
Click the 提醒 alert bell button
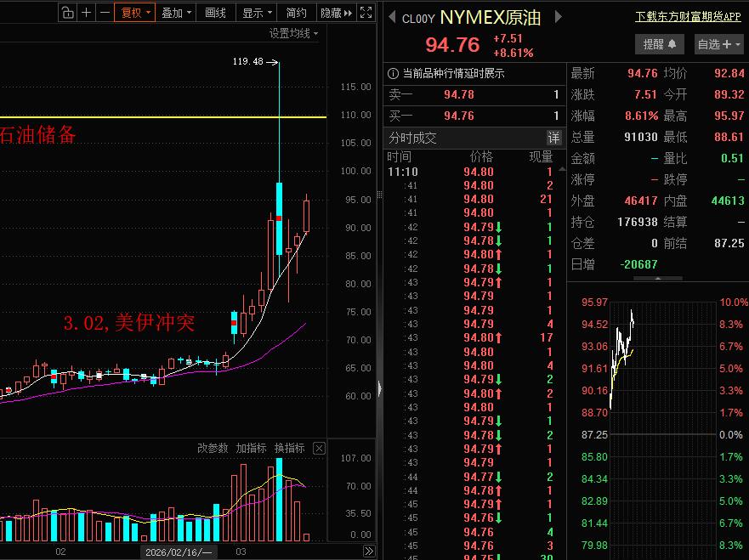coord(659,44)
